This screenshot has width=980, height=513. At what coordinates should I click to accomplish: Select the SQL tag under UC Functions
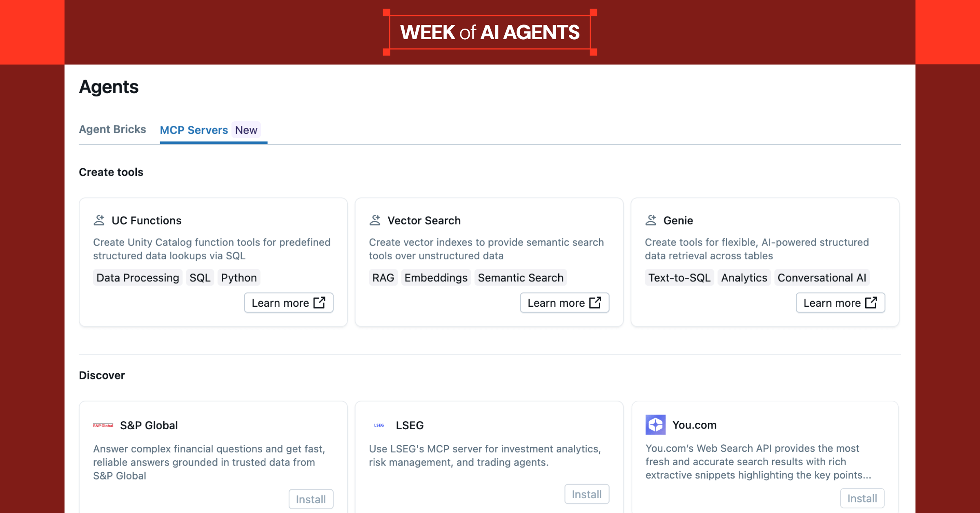coord(200,277)
